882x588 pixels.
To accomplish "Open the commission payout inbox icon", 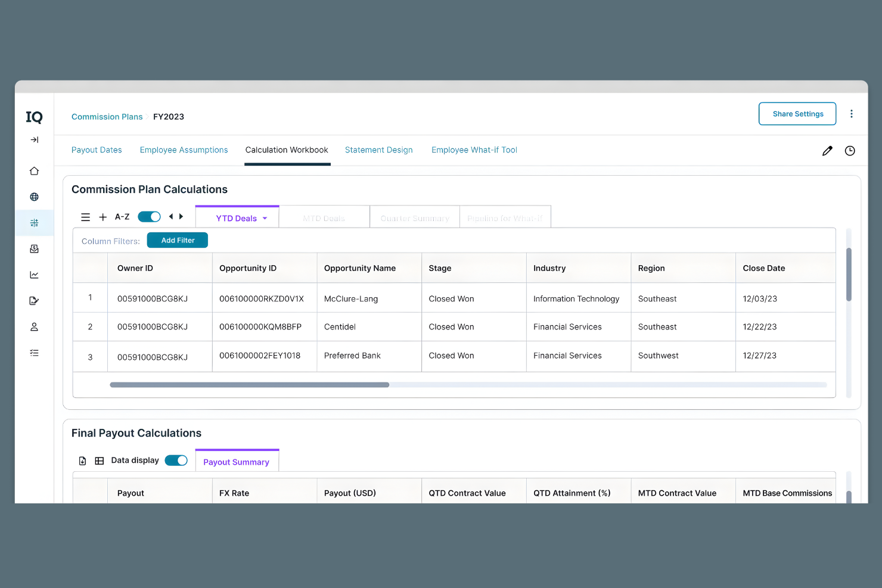I will point(34,248).
